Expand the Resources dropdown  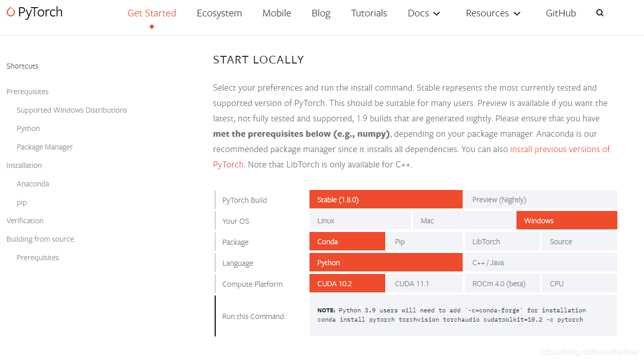pos(493,13)
